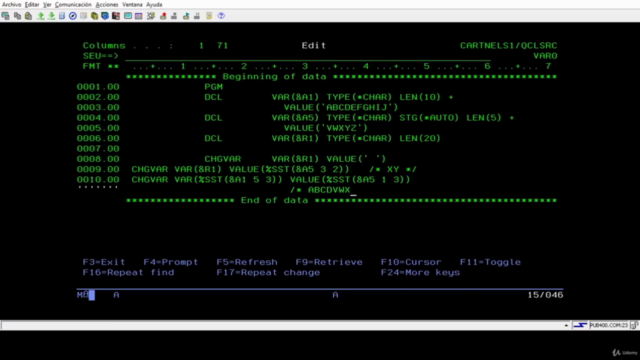Click the Columns 1 71 header value
640x360 pixels.
(213, 46)
